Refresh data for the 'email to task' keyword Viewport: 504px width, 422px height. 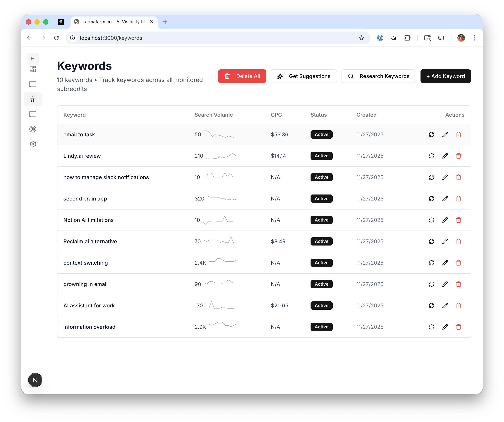[431, 134]
